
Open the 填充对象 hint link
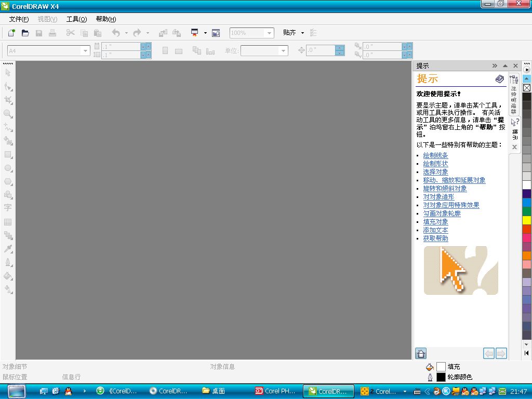pos(436,222)
